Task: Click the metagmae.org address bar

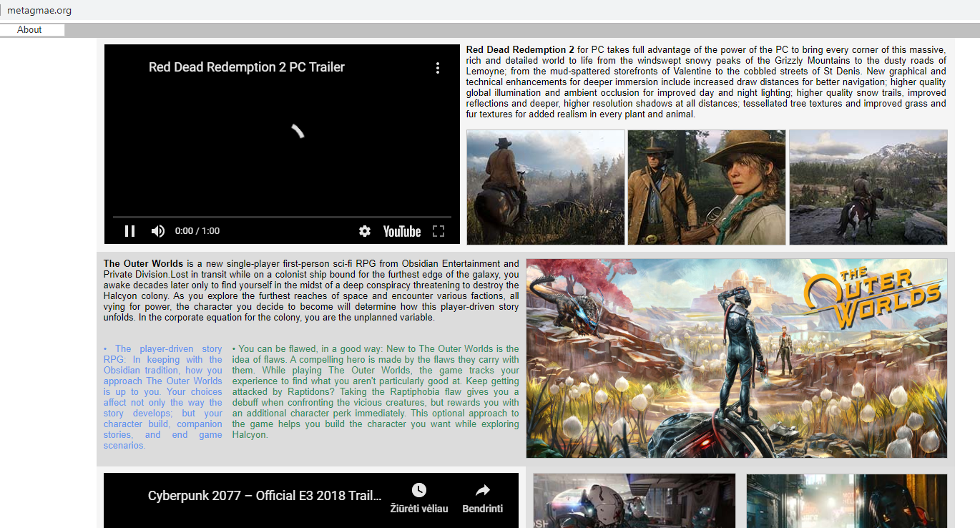Action: point(39,11)
